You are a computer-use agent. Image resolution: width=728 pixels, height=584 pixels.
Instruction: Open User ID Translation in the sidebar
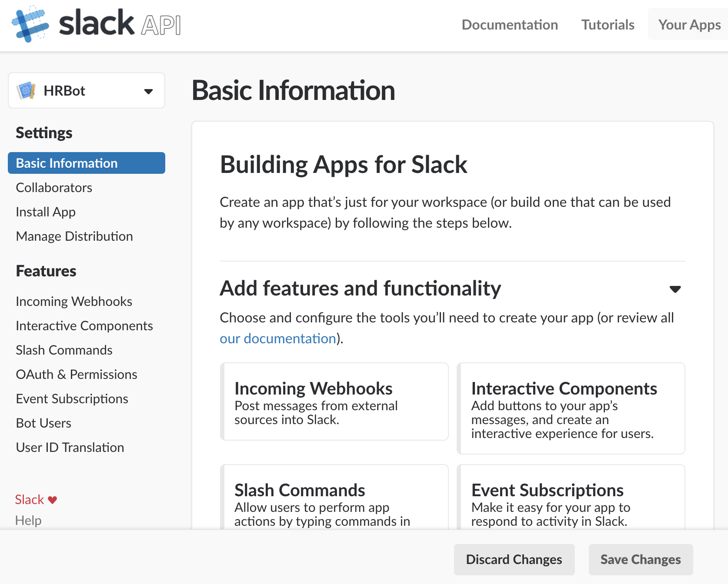pyautogui.click(x=70, y=448)
